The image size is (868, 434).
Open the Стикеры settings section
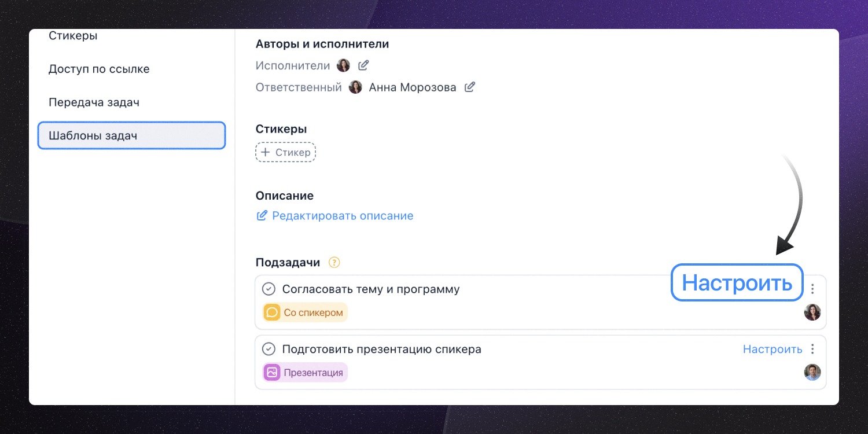[73, 36]
